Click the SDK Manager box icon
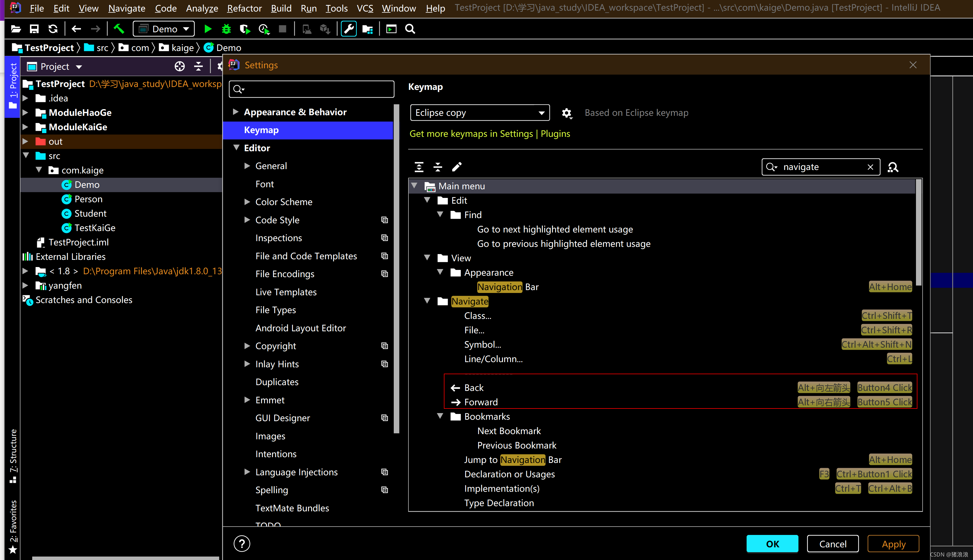The image size is (973, 560). (325, 29)
